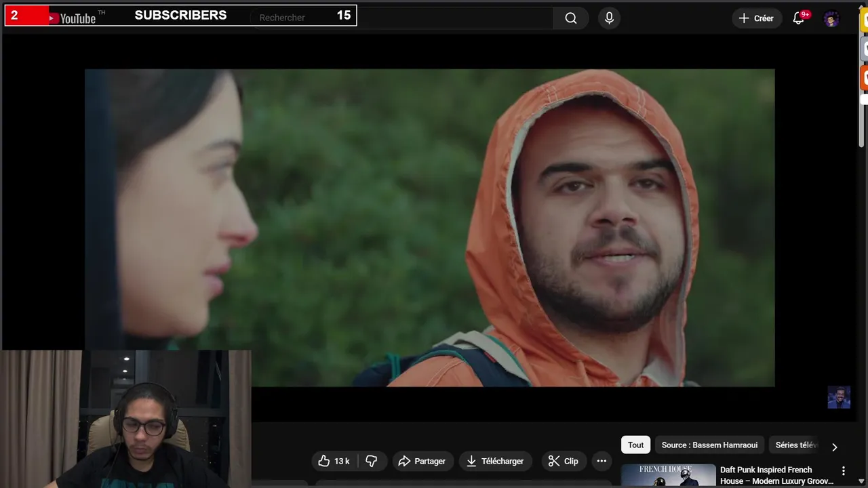Select the Tout filter chip

(635, 445)
